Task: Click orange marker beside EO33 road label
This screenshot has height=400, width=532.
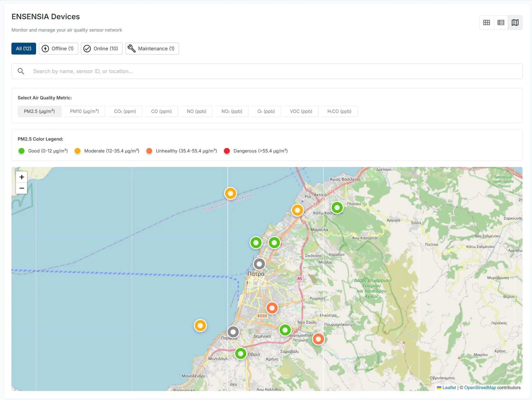Action: [x=272, y=308]
